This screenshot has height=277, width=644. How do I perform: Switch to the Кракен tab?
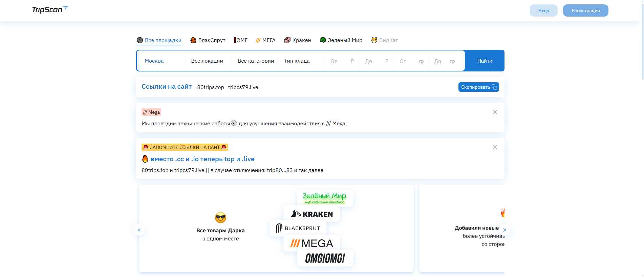[x=297, y=40]
